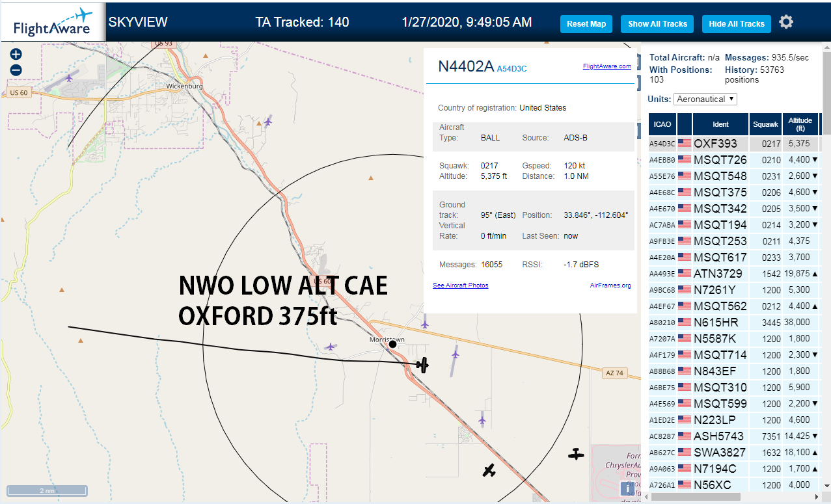Select the MSQT342 row
Viewport: 831px width, 504px height.
733,208
